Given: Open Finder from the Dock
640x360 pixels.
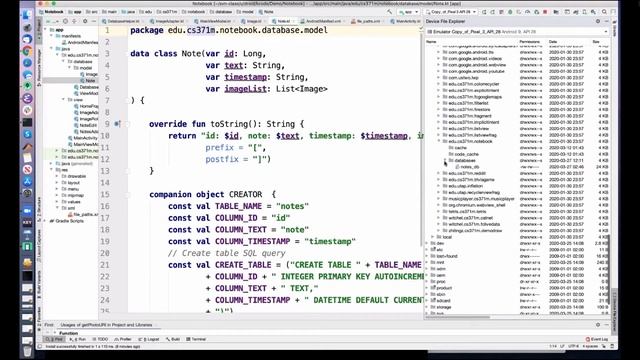Looking at the screenshot, I should pos(27,15).
